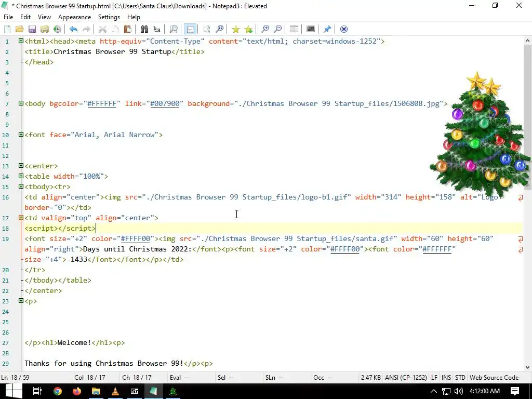This screenshot has height=399, width=532.
Task: Undo the last edit
Action: click(x=73, y=29)
